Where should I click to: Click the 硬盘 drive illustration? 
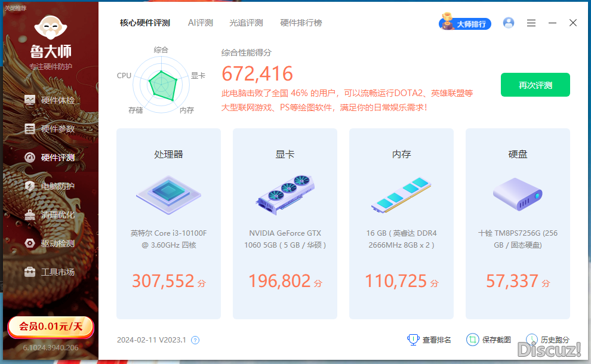pyautogui.click(x=518, y=195)
